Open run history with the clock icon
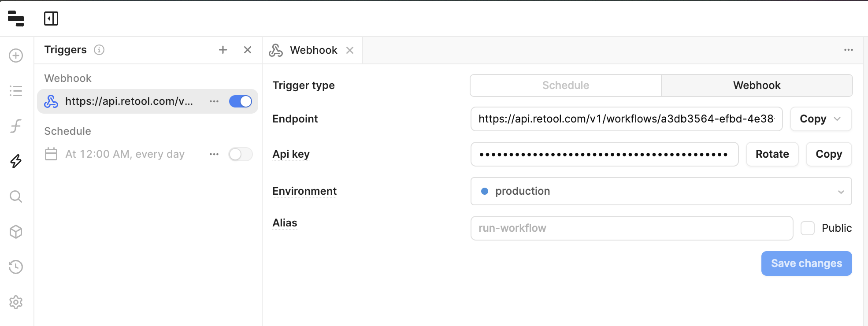 point(16,267)
